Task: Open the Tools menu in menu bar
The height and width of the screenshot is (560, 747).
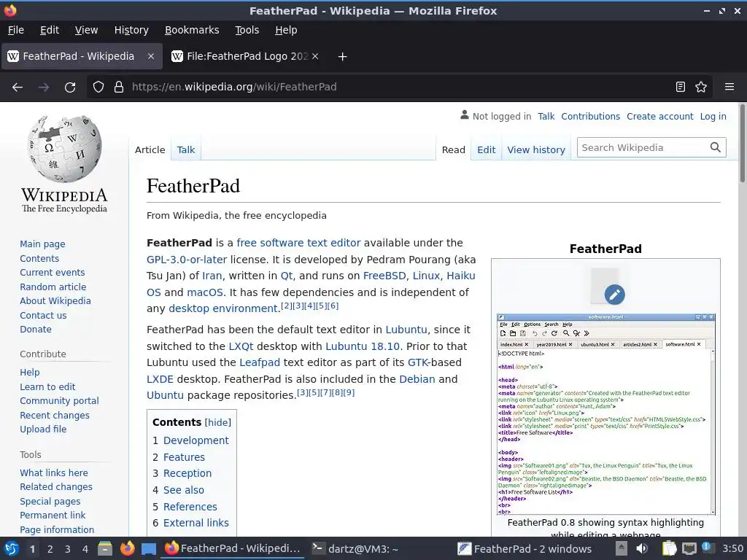Action: [x=247, y=30]
